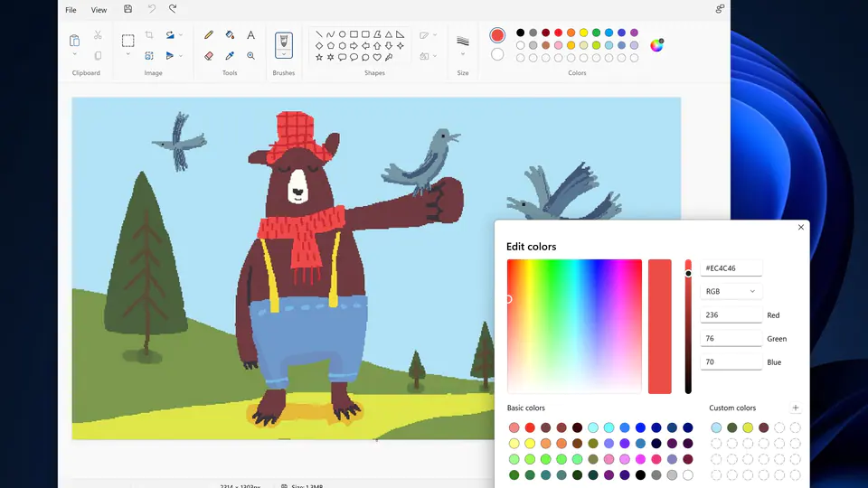868x488 pixels.
Task: Click the hex code field #EC4C46
Action: click(731, 267)
